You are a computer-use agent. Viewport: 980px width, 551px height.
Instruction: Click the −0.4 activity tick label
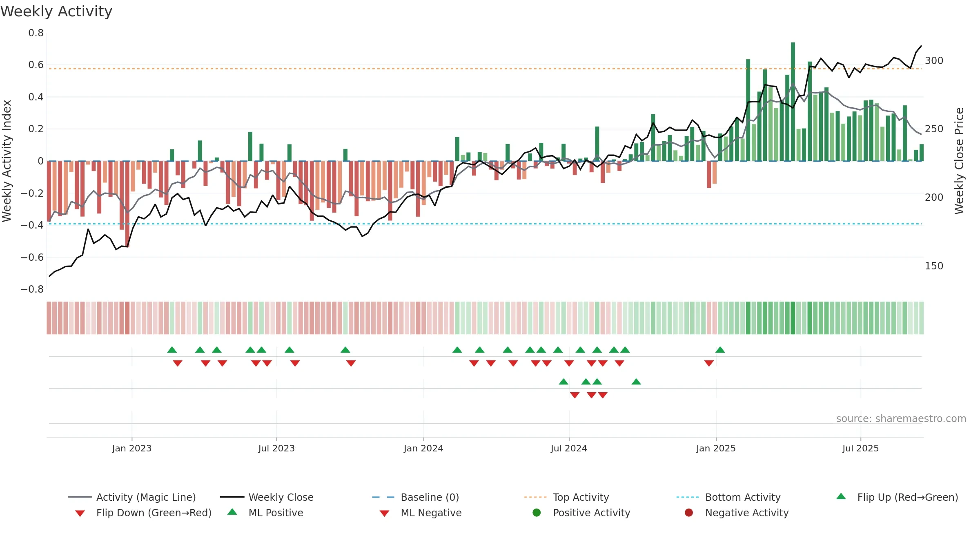pyautogui.click(x=32, y=225)
